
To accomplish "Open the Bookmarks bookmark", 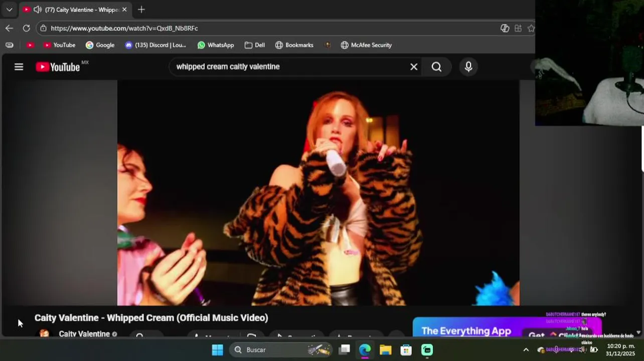I will (294, 45).
